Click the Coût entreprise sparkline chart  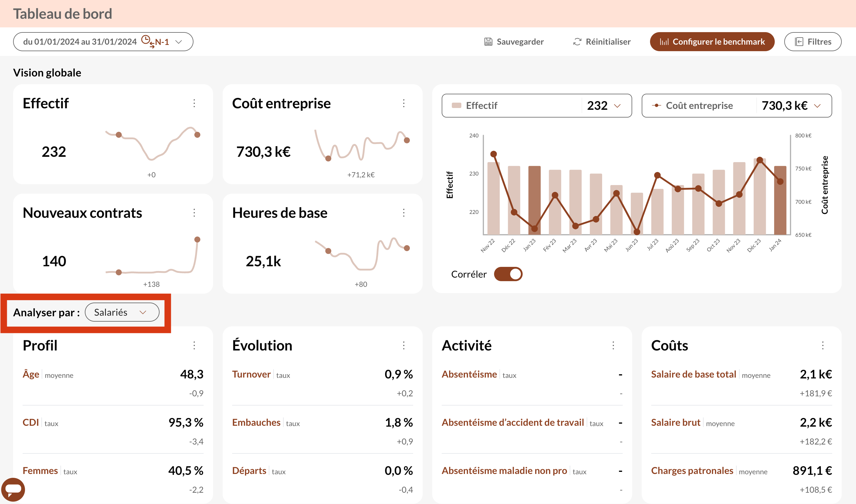point(362,145)
